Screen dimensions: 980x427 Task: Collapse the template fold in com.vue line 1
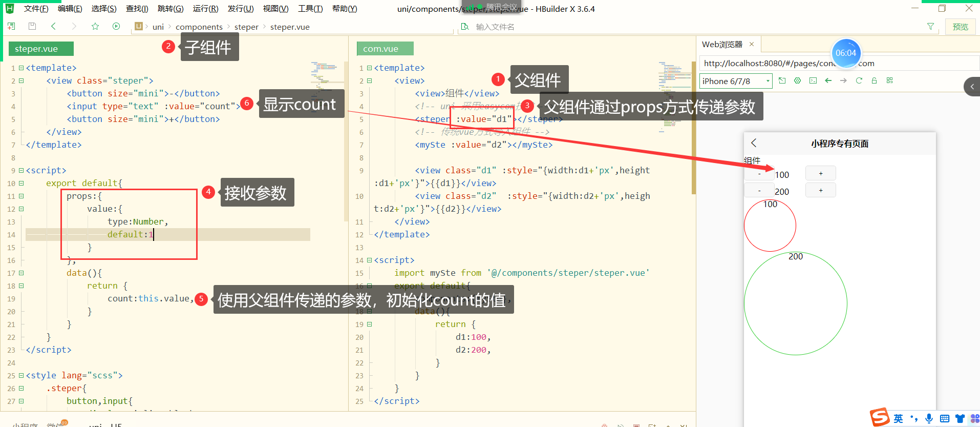(x=369, y=68)
